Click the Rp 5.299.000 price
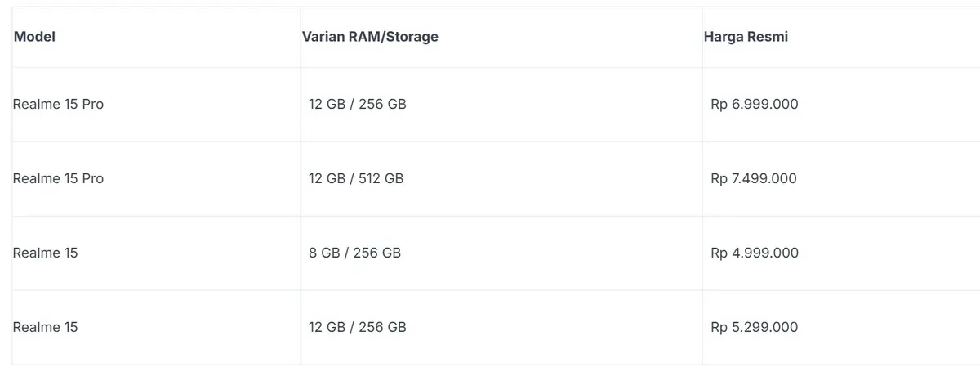The height and width of the screenshot is (372, 980). click(x=755, y=328)
